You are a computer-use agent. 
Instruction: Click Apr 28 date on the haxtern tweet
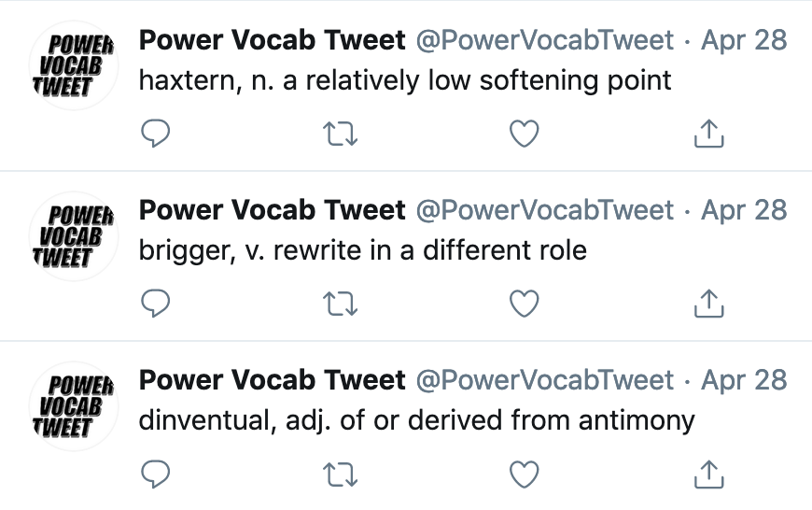744,40
